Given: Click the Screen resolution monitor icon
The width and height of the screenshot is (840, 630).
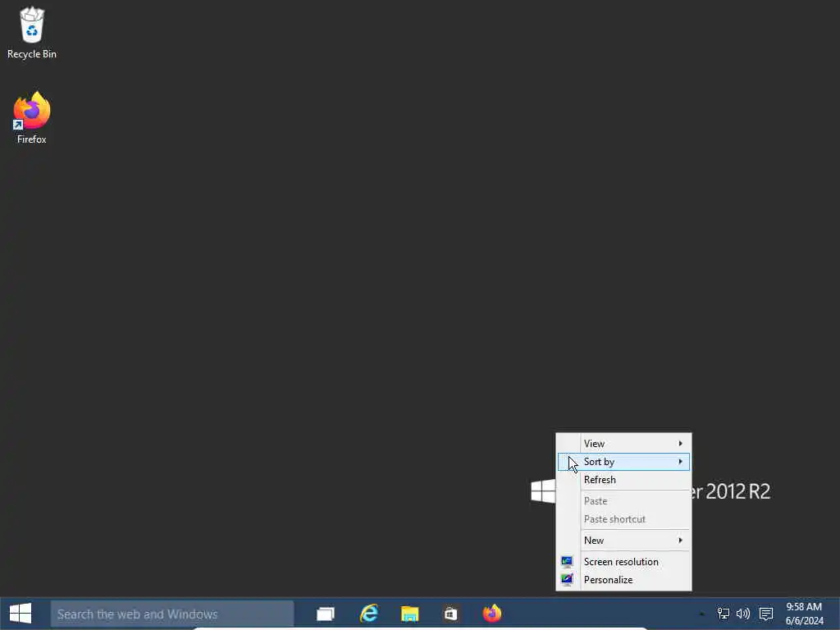Looking at the screenshot, I should click(568, 561).
